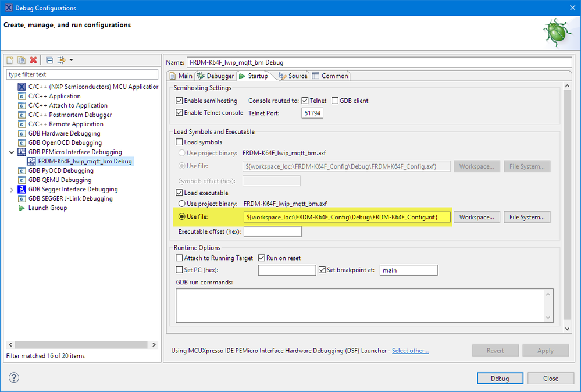Click the C/C++ Remote Application icon
This screenshot has height=392, width=581.
(x=22, y=124)
